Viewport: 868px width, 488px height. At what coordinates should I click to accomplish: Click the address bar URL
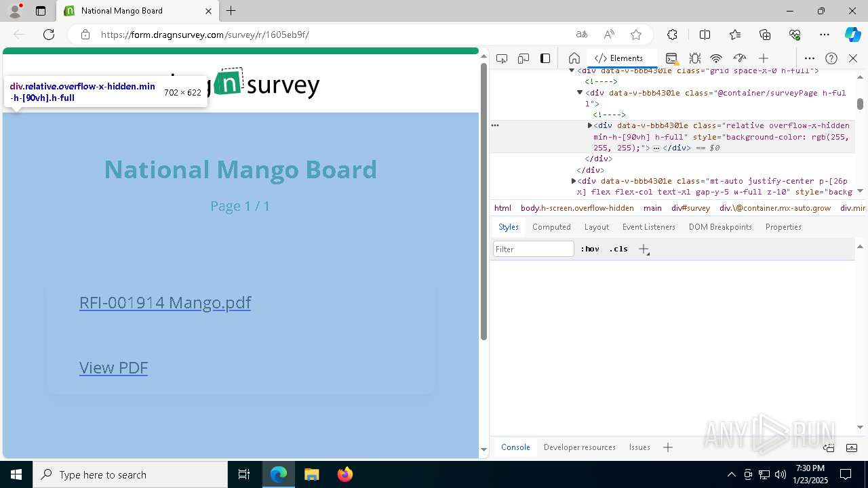(205, 35)
